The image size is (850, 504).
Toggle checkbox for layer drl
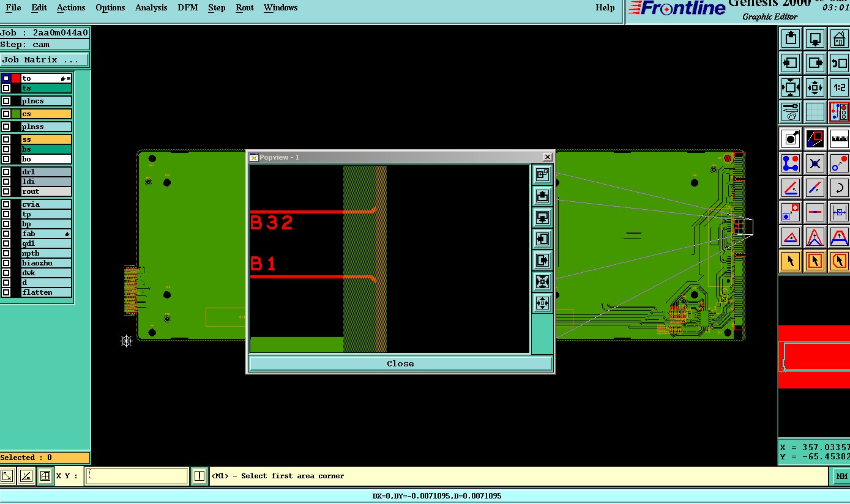6,172
